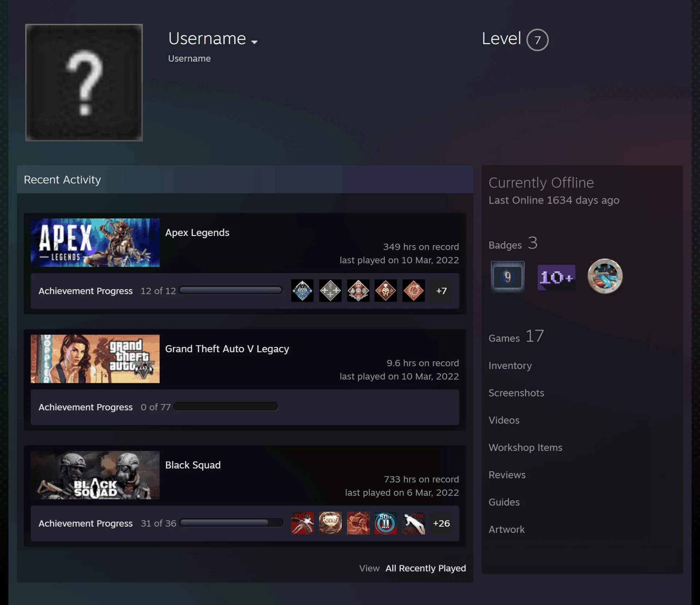700x605 pixels.
Task: Click the Apex 12 of 12 progress bar
Action: [x=231, y=290]
